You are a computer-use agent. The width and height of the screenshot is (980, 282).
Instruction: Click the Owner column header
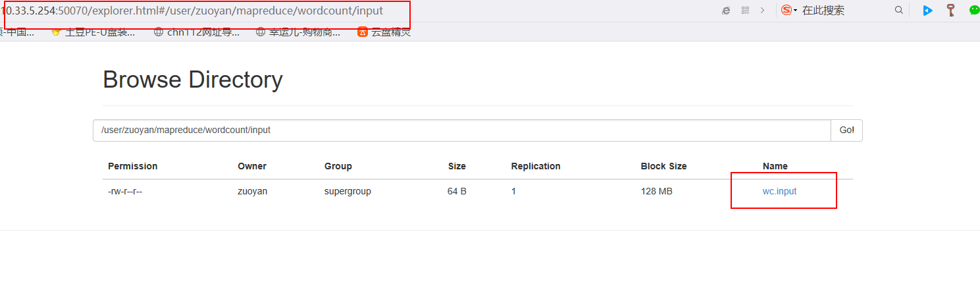[x=252, y=166]
